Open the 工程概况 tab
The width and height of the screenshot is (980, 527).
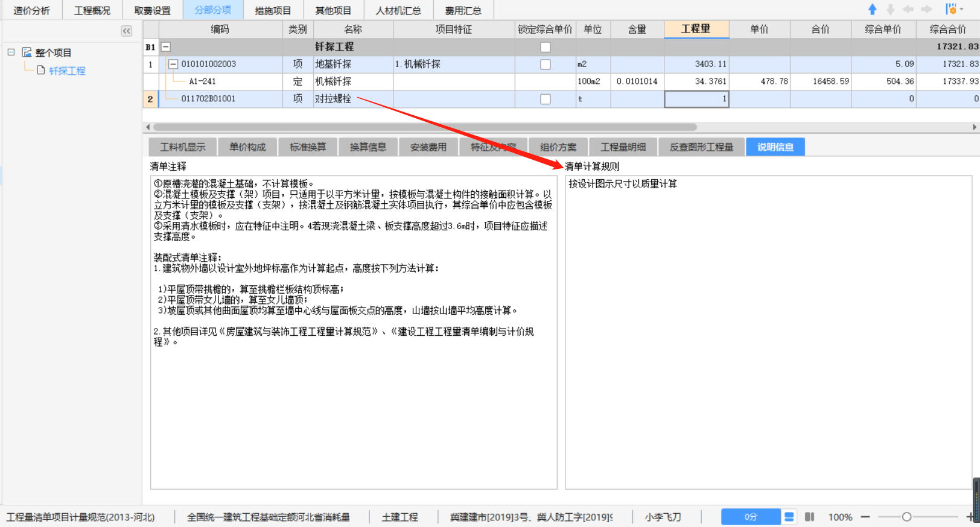(92, 10)
